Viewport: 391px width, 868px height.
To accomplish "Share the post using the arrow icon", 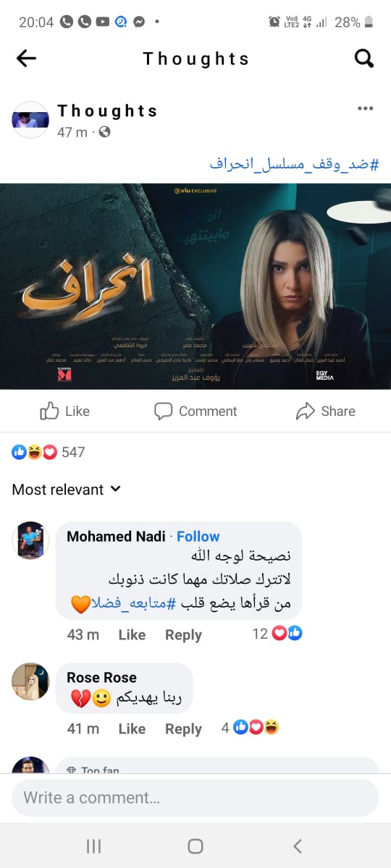I will pos(326,411).
